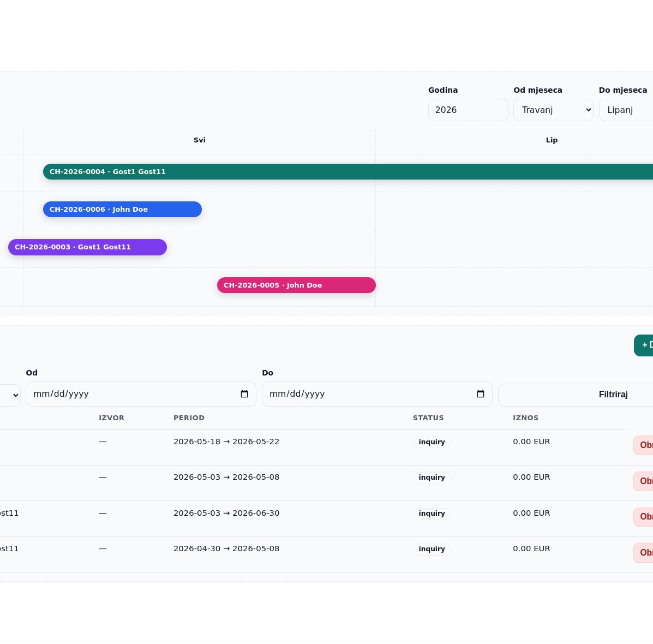Click the Lip month column header

point(552,140)
